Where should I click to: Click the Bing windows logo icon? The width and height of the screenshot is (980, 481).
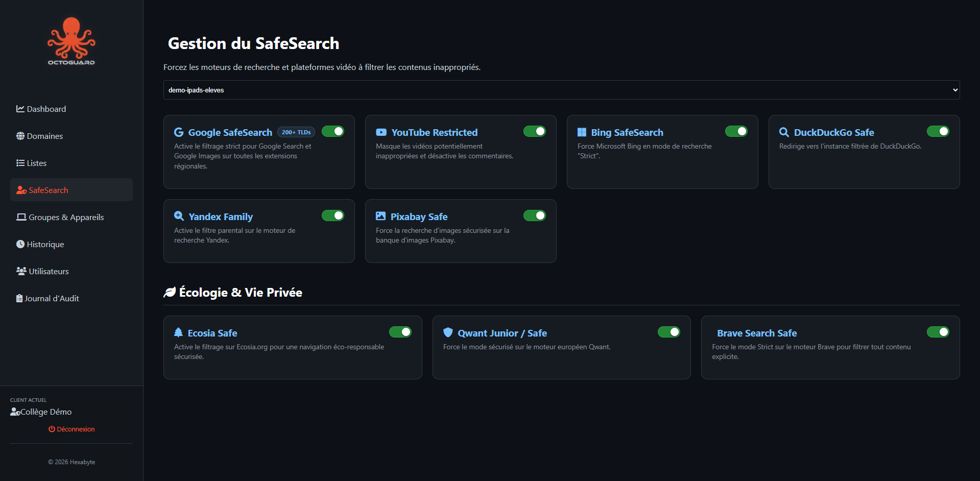pos(582,132)
